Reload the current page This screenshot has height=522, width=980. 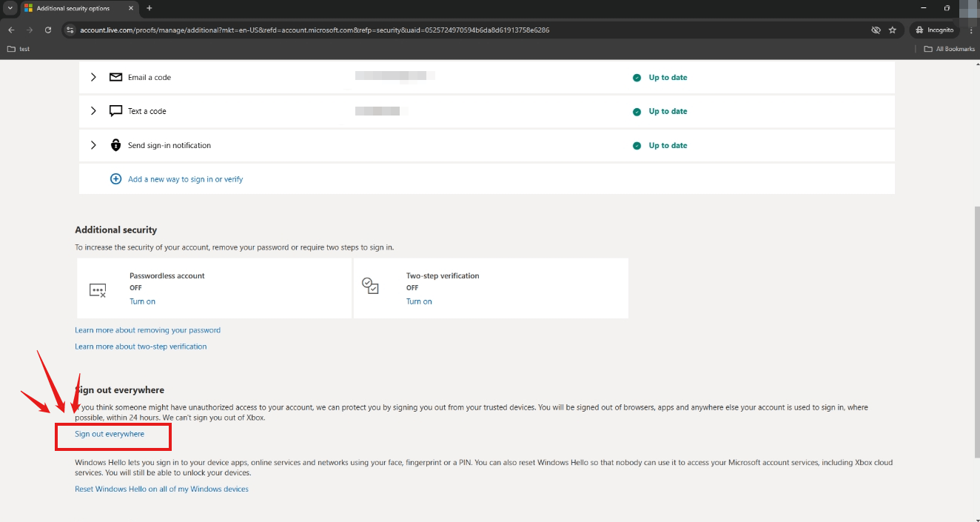click(x=48, y=30)
